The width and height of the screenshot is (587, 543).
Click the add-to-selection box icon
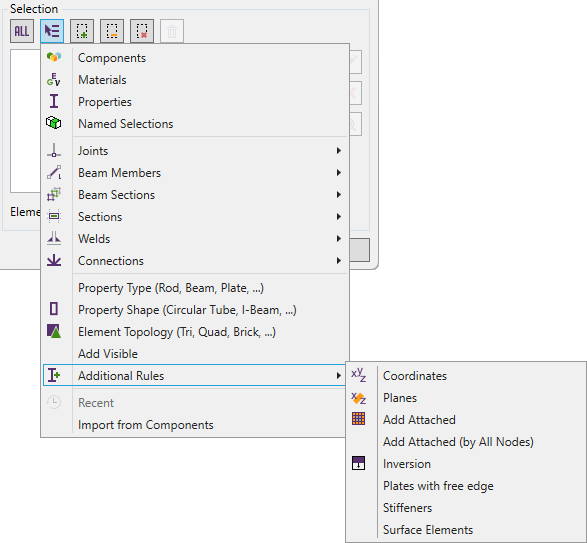tap(82, 31)
